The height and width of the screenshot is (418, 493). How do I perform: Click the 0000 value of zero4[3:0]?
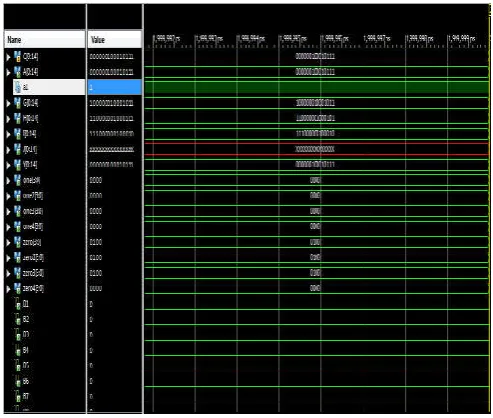pos(96,289)
